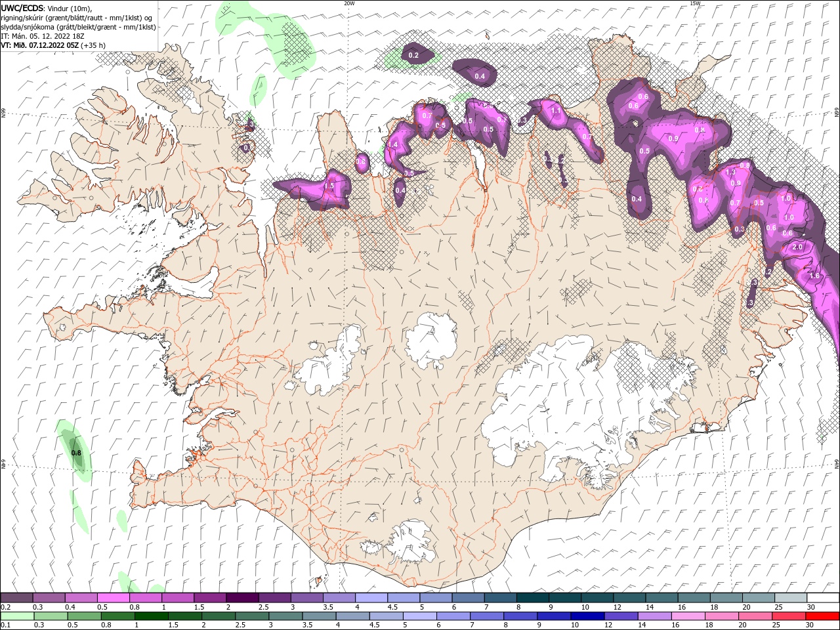Pick the lower legend swatch between 14 and 16

(656, 616)
